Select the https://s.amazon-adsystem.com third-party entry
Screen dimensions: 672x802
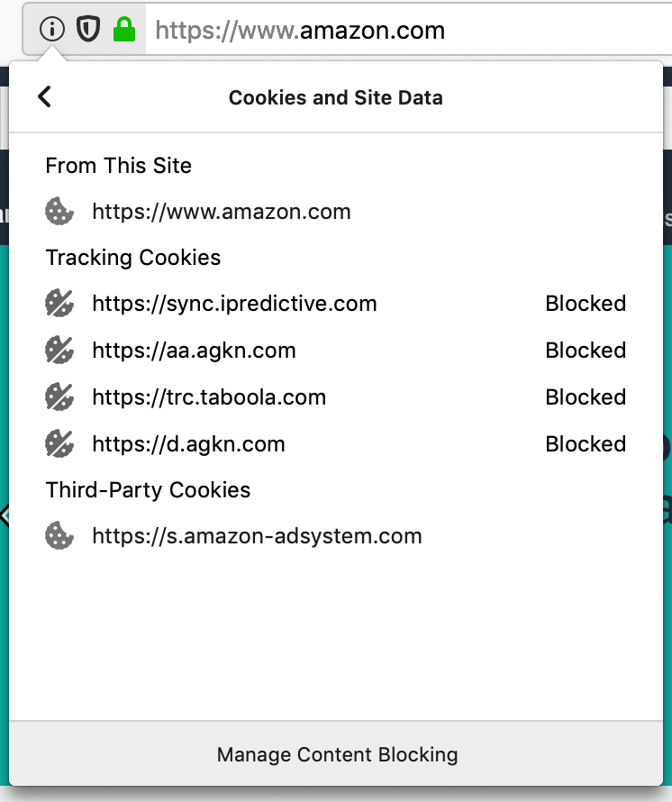257,537
